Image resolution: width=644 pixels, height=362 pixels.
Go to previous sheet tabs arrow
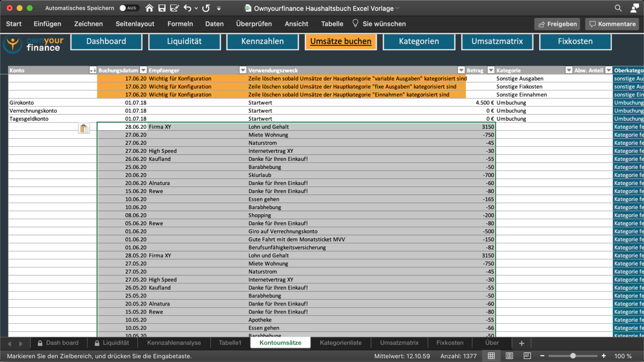(10, 344)
